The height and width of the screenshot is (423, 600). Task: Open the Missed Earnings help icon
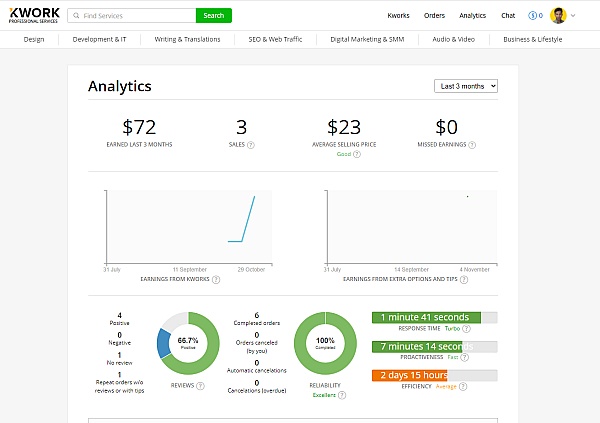point(472,145)
